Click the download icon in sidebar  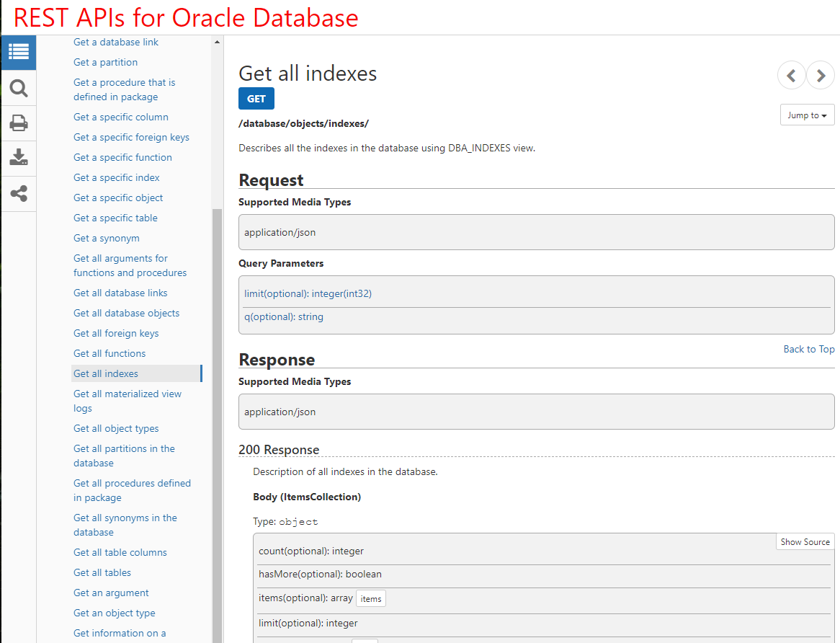(x=19, y=158)
